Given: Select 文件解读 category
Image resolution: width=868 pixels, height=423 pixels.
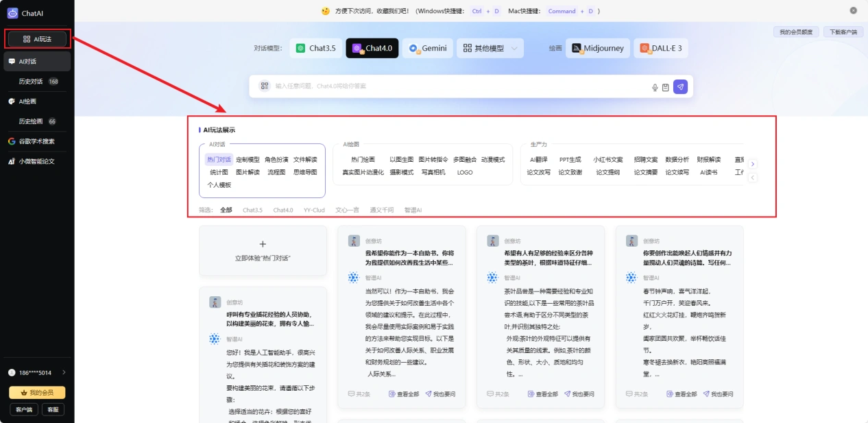Looking at the screenshot, I should (x=305, y=159).
